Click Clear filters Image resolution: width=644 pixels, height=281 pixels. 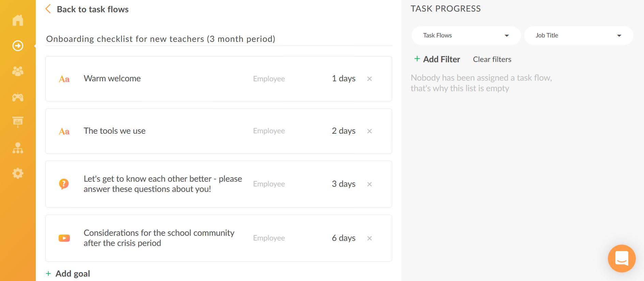click(x=492, y=59)
